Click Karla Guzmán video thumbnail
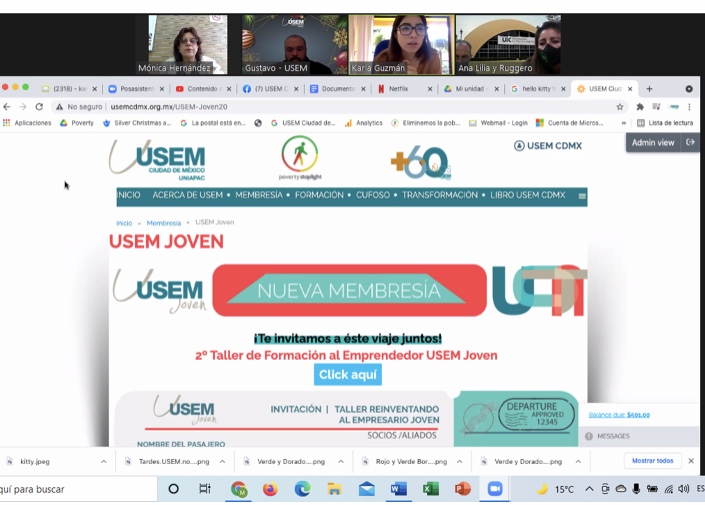705x505 pixels. click(402, 45)
